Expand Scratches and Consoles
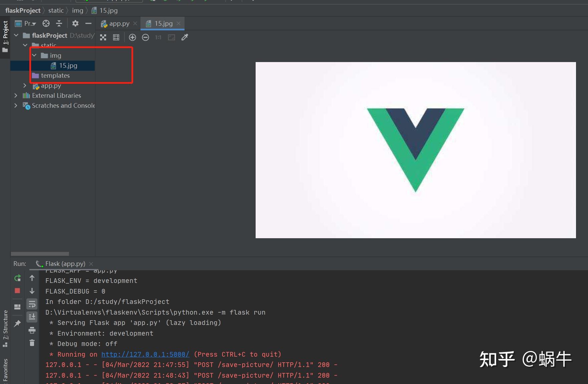 [x=16, y=105]
